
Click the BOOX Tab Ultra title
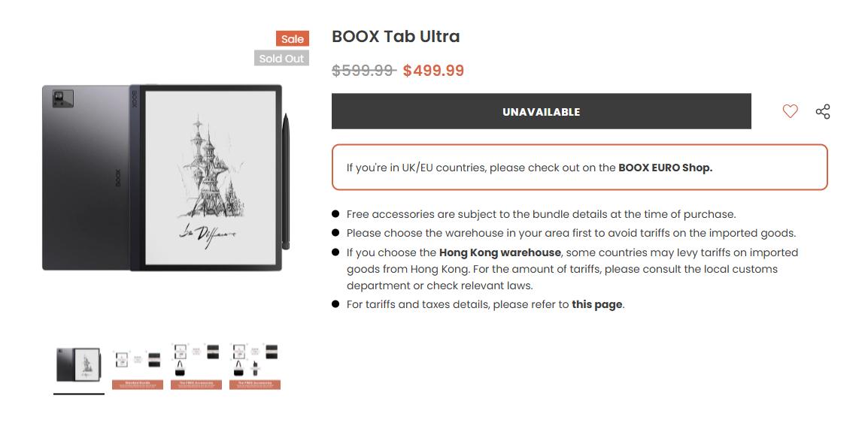396,36
